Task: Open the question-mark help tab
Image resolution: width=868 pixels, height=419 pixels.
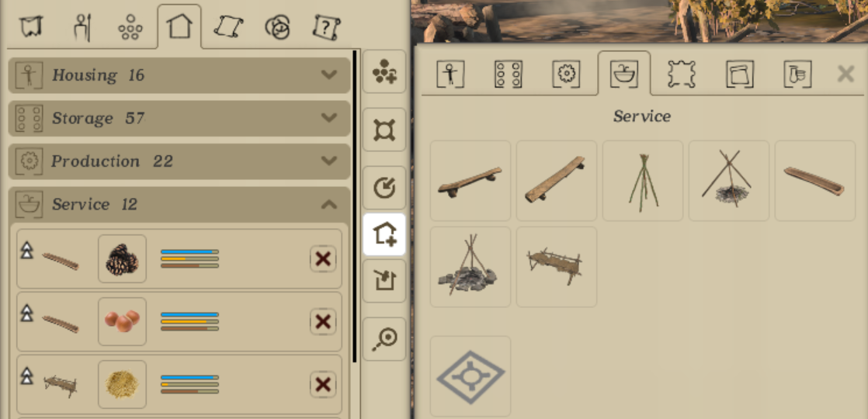Action: tap(326, 26)
